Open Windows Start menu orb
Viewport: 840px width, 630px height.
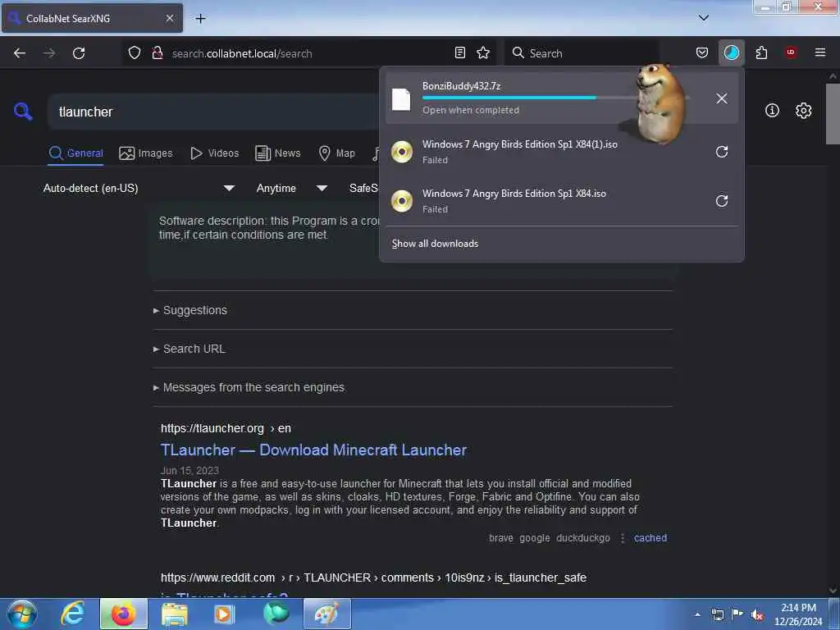(x=22, y=614)
